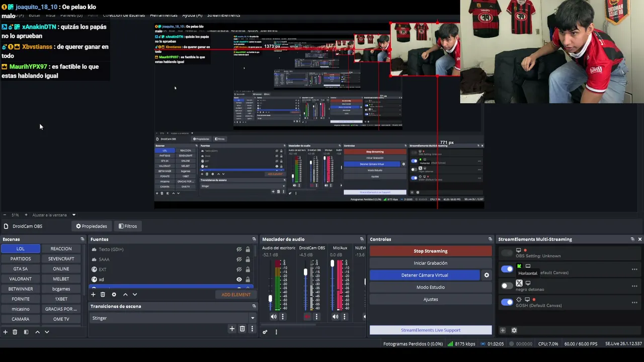Add a scene transition with the plus icon
The height and width of the screenshot is (362, 644).
[x=232, y=329]
